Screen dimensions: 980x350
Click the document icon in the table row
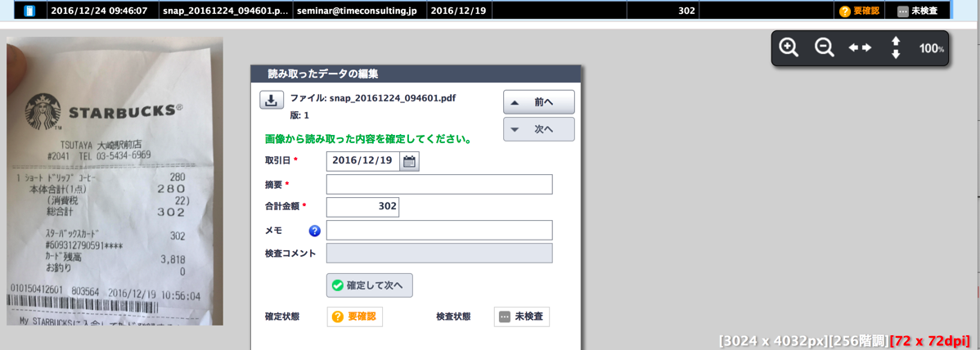[29, 11]
